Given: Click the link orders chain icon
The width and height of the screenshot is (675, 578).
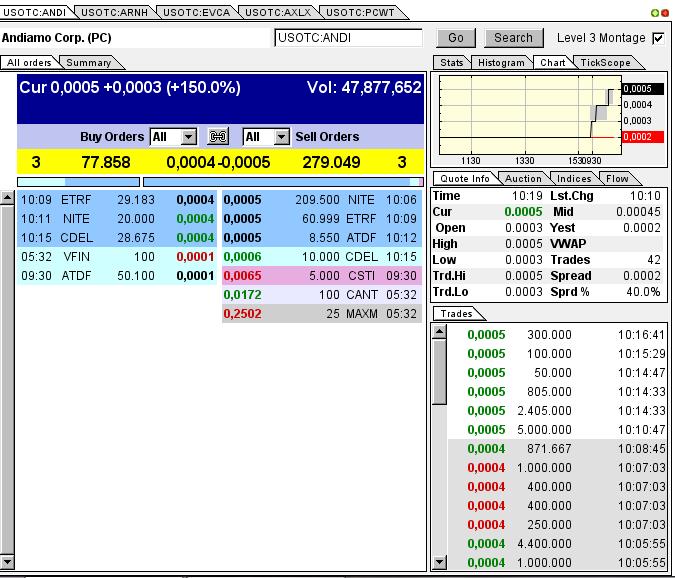Looking at the screenshot, I should click(x=218, y=137).
